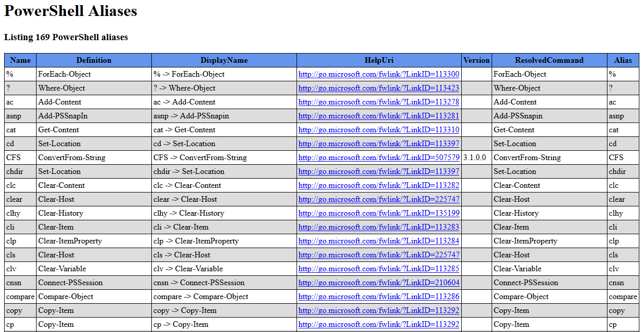The width and height of the screenshot is (644, 332).
Task: Select the 'cnsn -> Connect-PSSession' cell
Action: coord(224,283)
